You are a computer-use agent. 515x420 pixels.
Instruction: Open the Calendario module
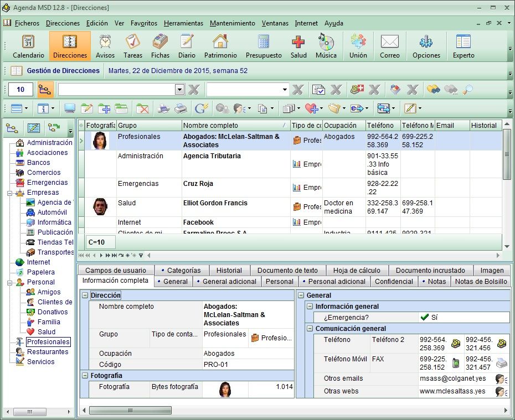(x=28, y=46)
